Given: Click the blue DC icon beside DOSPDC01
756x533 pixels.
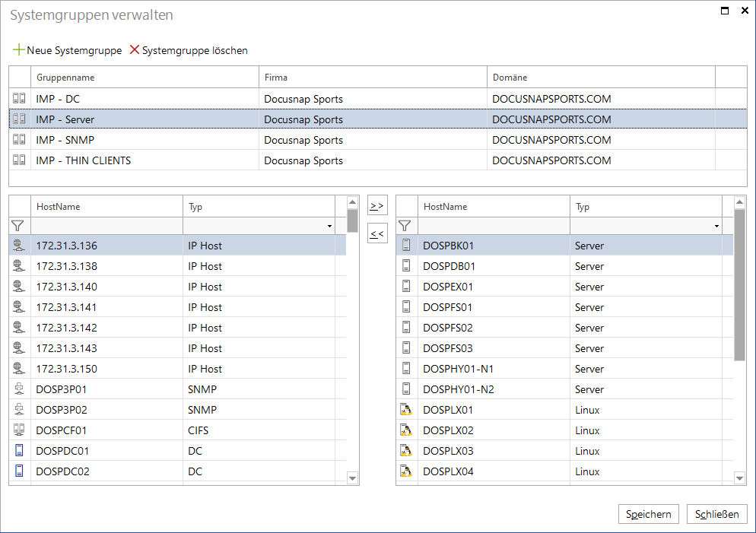Looking at the screenshot, I should click(x=19, y=451).
